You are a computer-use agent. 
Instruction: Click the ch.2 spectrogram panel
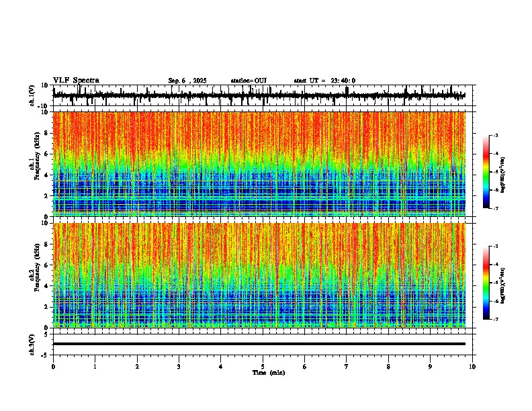[259, 275]
